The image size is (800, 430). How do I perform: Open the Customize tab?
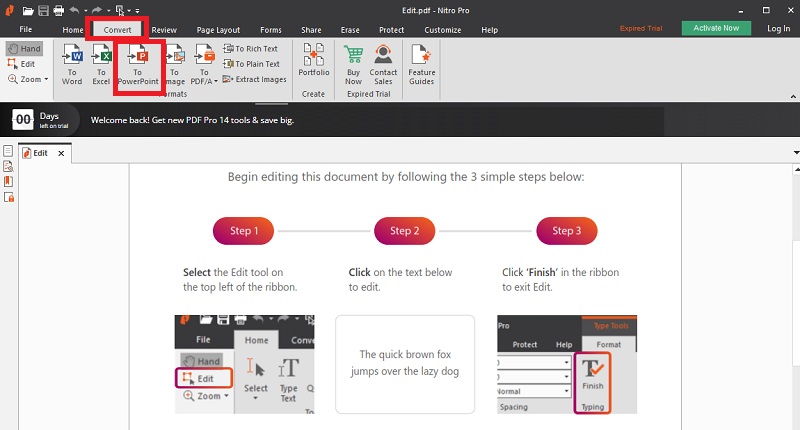(442, 30)
